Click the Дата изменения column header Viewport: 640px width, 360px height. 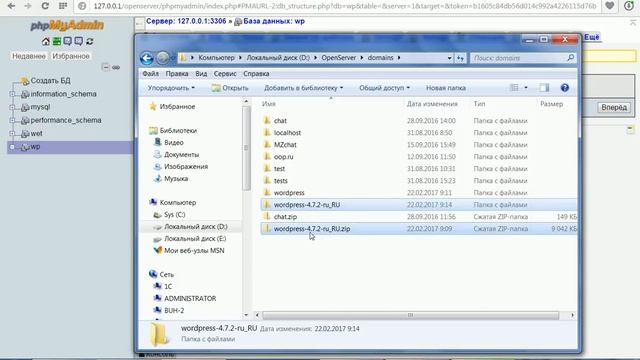pos(432,104)
